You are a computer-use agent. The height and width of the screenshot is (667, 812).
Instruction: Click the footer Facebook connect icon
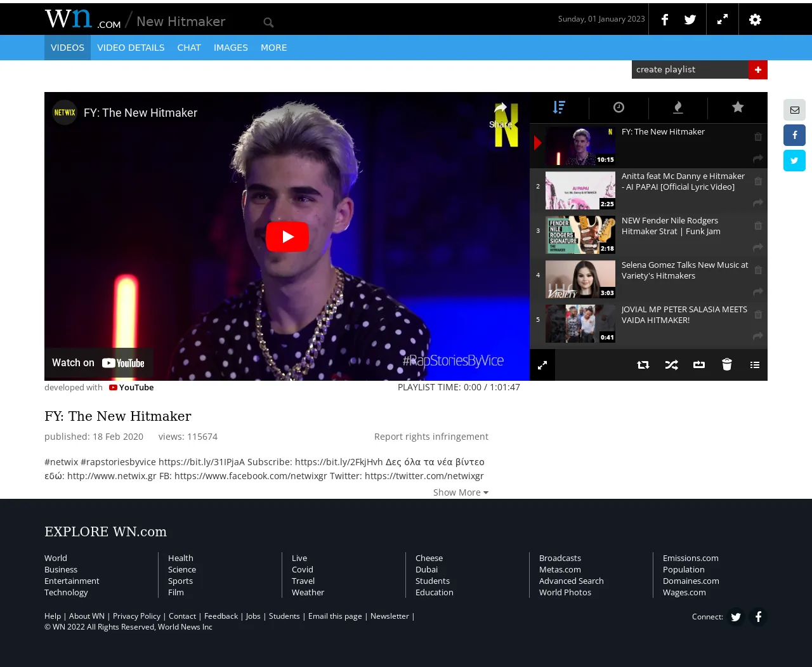(x=758, y=617)
